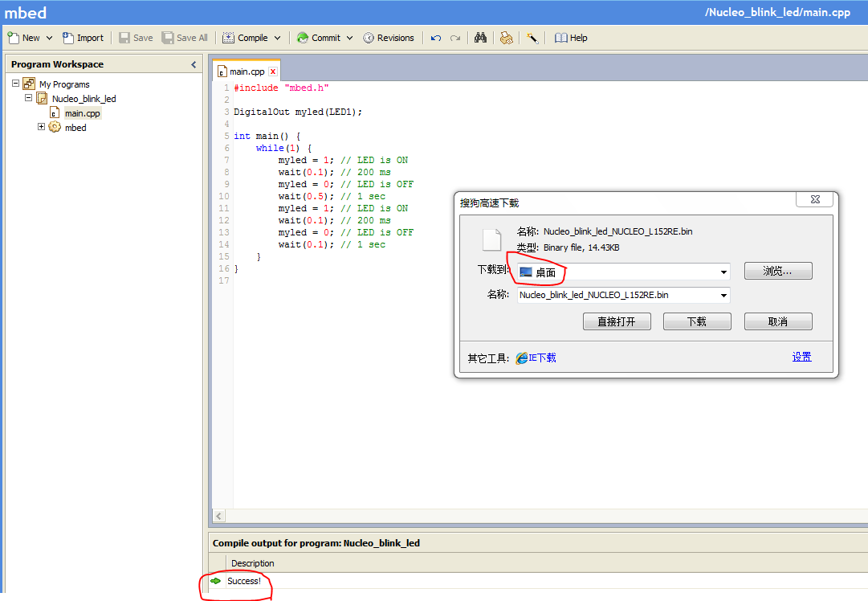Close the 搜狗高速下载 dialog
The width and height of the screenshot is (868, 601).
pos(815,199)
